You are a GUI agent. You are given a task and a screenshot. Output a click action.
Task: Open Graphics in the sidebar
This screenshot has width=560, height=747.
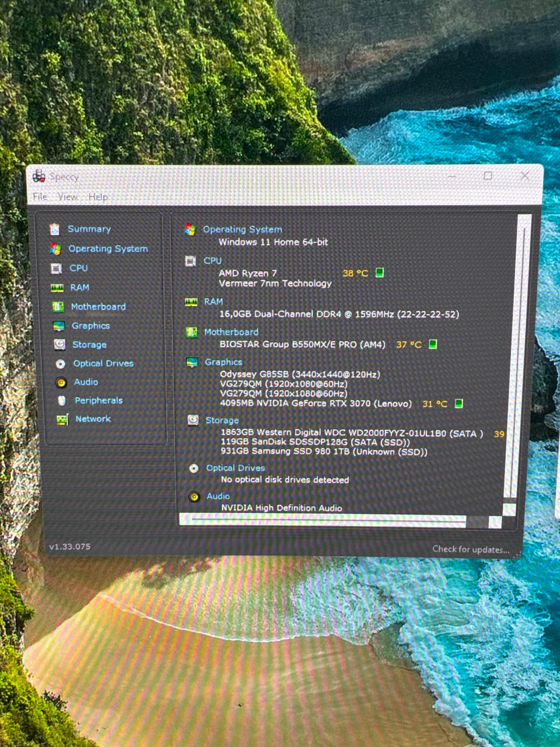[90, 326]
